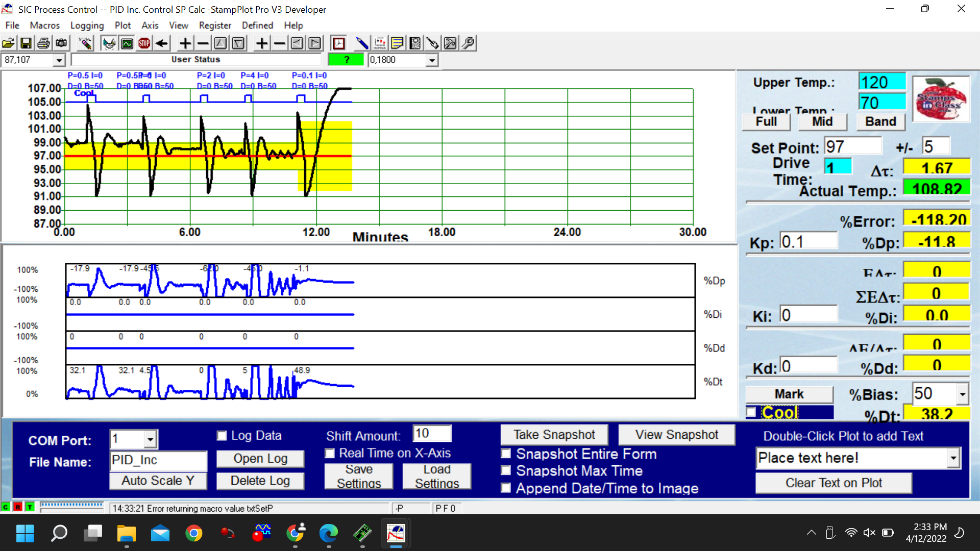Show hidden icons chevron in system tray

811,533
